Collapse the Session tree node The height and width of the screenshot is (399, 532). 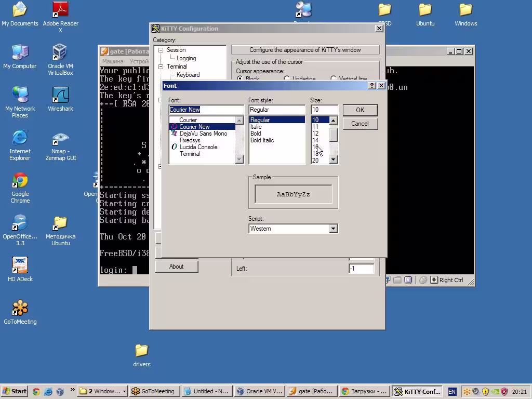pyautogui.click(x=161, y=50)
